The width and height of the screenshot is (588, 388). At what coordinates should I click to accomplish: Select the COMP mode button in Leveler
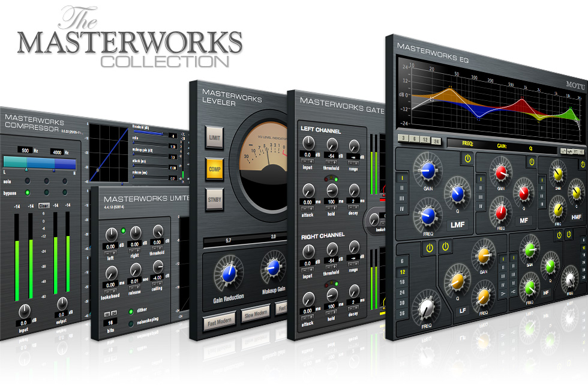click(215, 169)
